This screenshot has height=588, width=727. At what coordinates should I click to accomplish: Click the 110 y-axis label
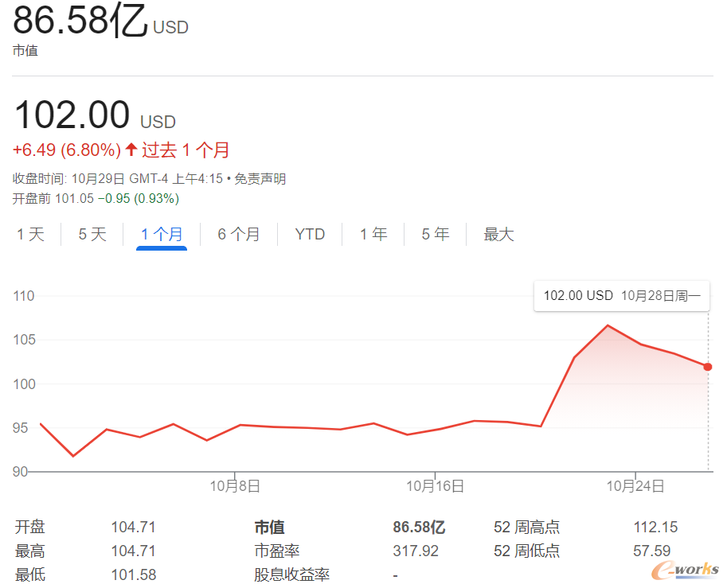coord(24,296)
